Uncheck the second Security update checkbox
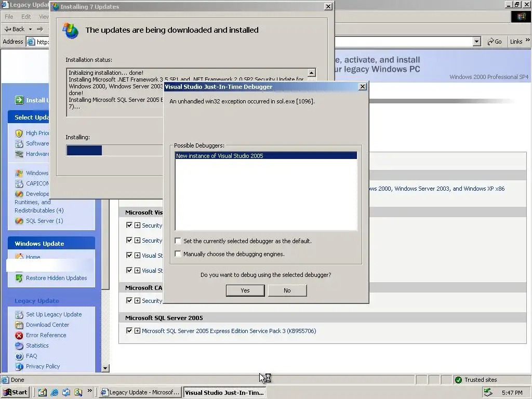Screen dimensions: 532x399 [x=129, y=240]
